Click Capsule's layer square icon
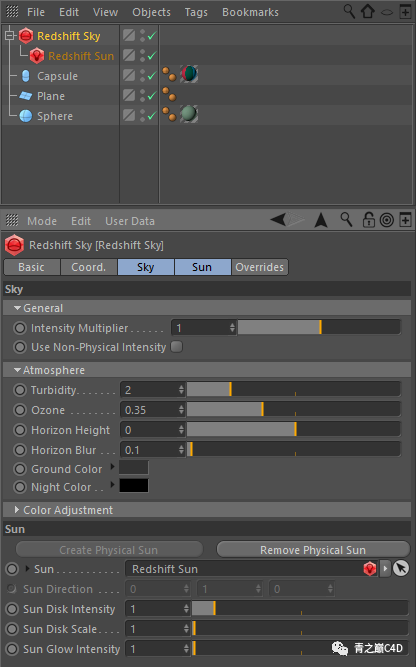416x667 pixels. 129,75
